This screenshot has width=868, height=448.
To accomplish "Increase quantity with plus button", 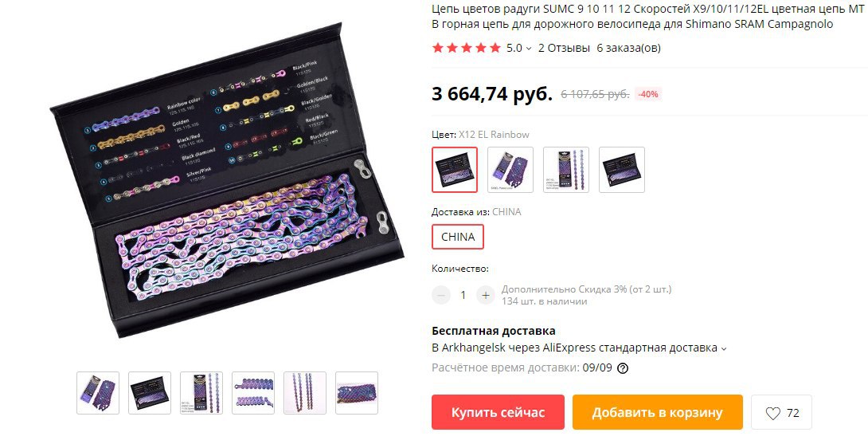I will 486,296.
